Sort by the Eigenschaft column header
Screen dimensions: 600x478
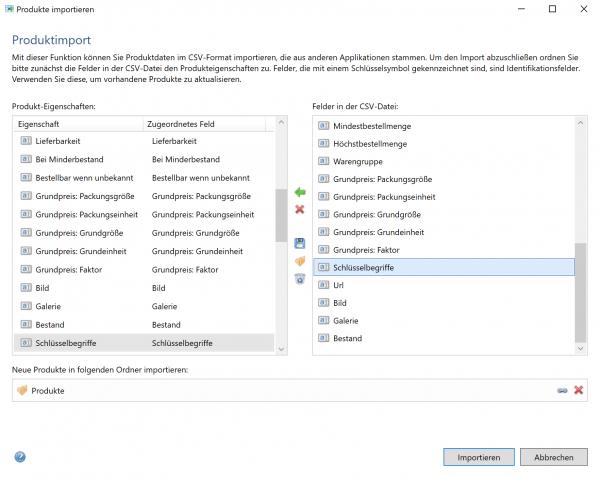(x=78, y=124)
